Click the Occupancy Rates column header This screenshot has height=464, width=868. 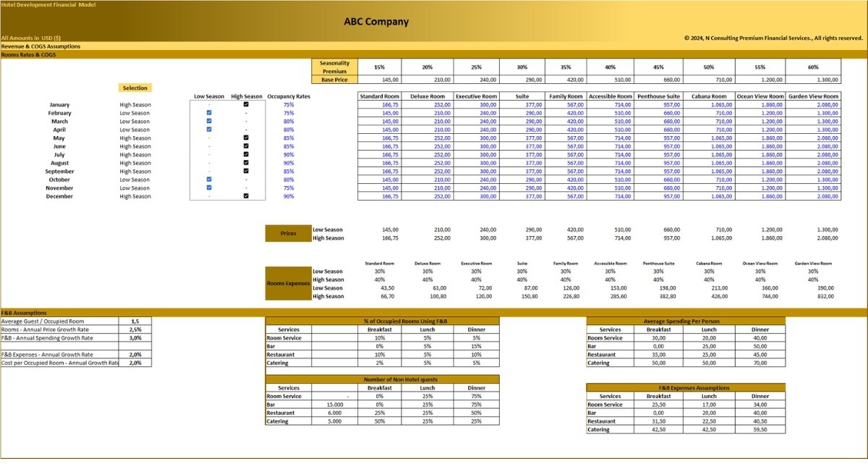pyautogui.click(x=289, y=96)
